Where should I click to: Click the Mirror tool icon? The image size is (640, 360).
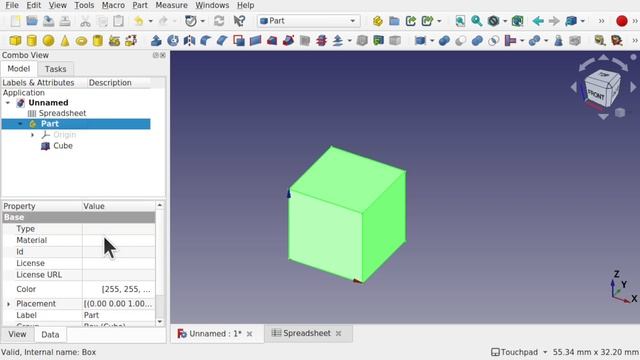tap(189, 41)
